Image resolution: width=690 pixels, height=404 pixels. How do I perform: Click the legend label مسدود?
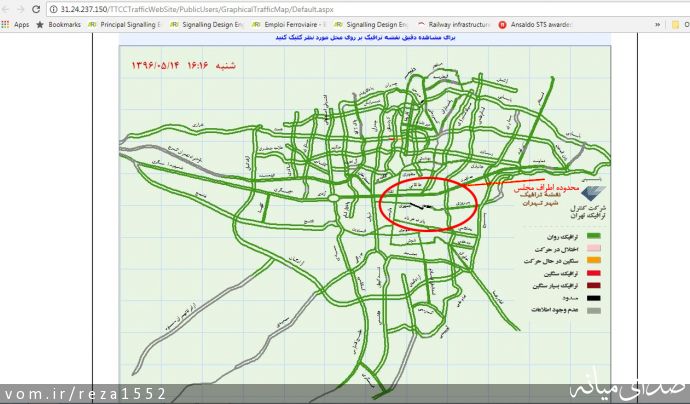click(x=569, y=298)
